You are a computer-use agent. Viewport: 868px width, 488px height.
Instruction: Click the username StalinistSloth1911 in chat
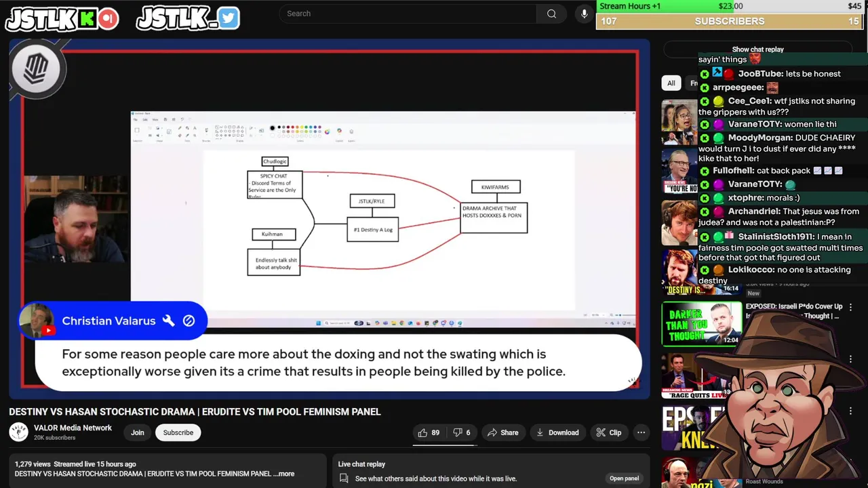776,237
